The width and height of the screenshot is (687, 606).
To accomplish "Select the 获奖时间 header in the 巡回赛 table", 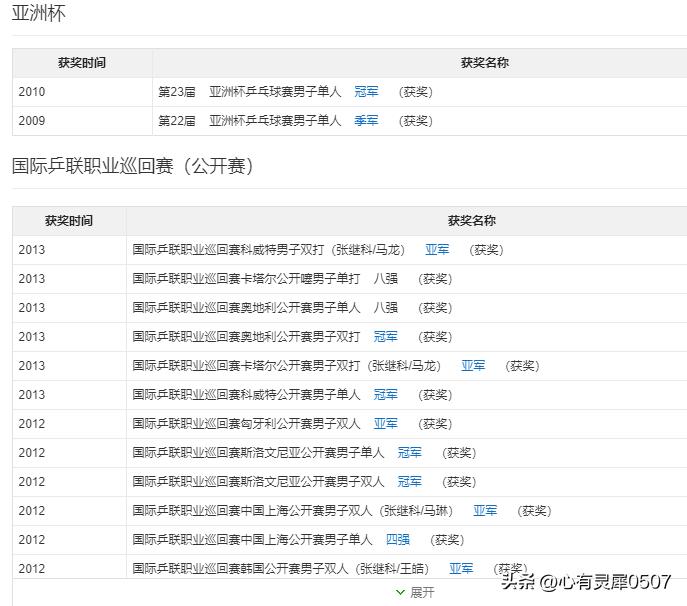I will click(x=69, y=220).
